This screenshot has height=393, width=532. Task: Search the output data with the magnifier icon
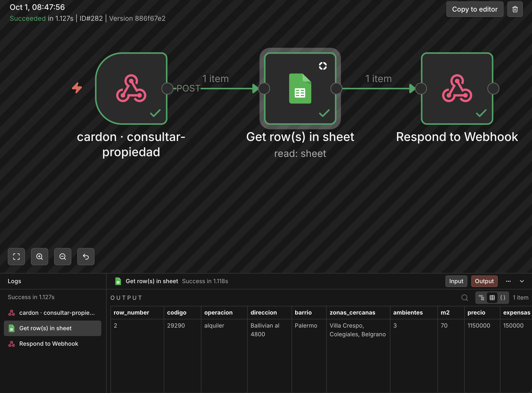464,298
